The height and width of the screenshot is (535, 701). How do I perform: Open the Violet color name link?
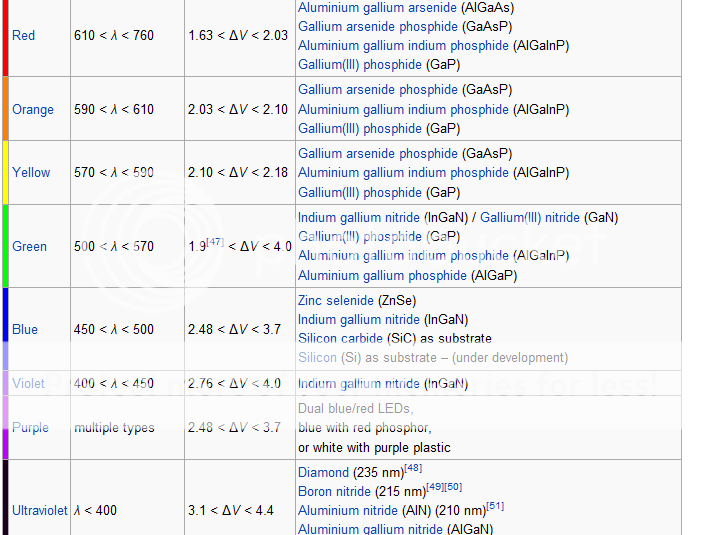(x=29, y=384)
